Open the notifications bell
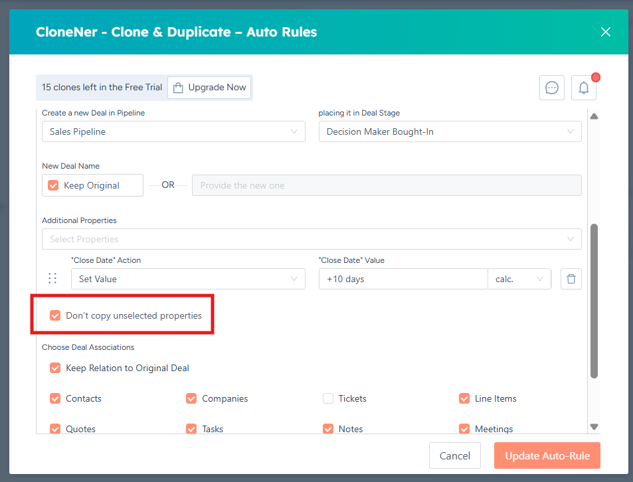633x482 pixels. (x=583, y=88)
